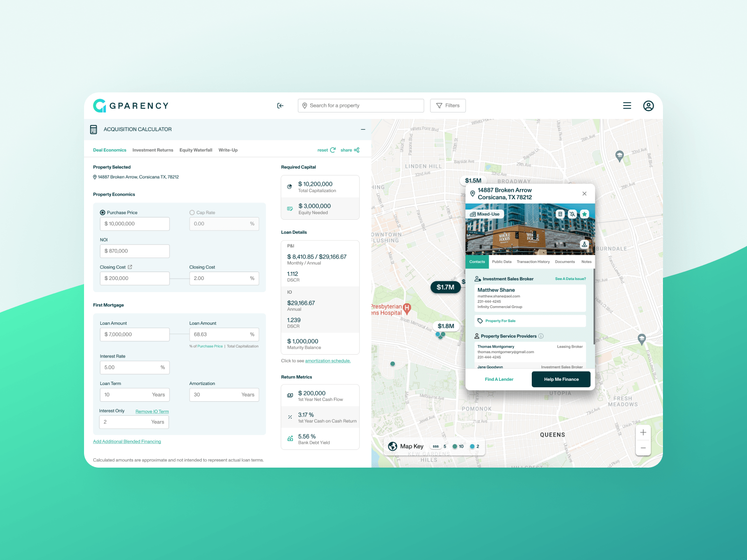The height and width of the screenshot is (560, 747).
Task: Open street view icon on property photo
Action: pos(584,244)
